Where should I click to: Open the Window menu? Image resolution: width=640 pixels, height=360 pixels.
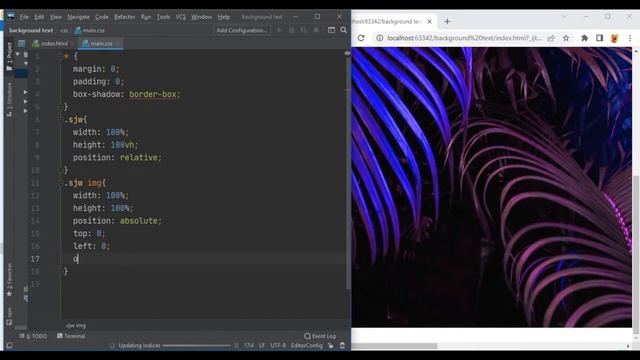click(201, 17)
